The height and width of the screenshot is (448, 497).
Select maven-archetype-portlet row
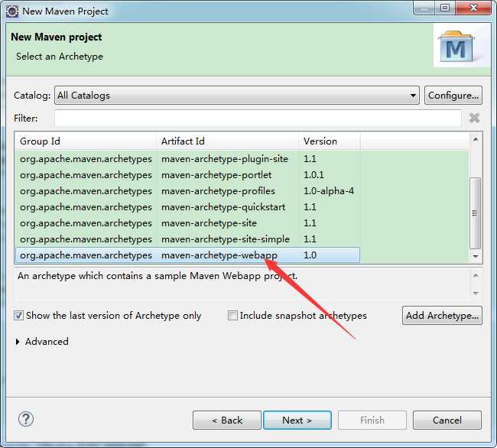pyautogui.click(x=187, y=175)
